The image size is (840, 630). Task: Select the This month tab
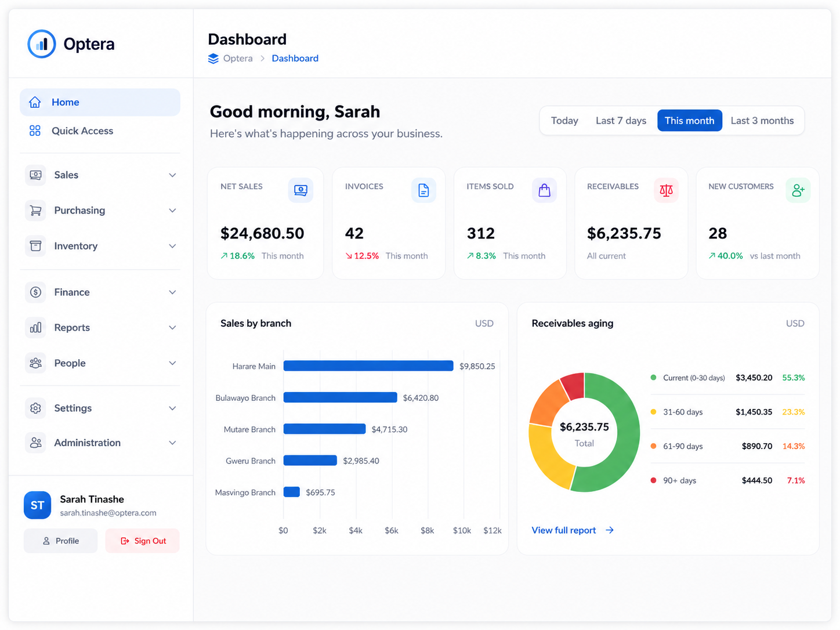(x=689, y=121)
